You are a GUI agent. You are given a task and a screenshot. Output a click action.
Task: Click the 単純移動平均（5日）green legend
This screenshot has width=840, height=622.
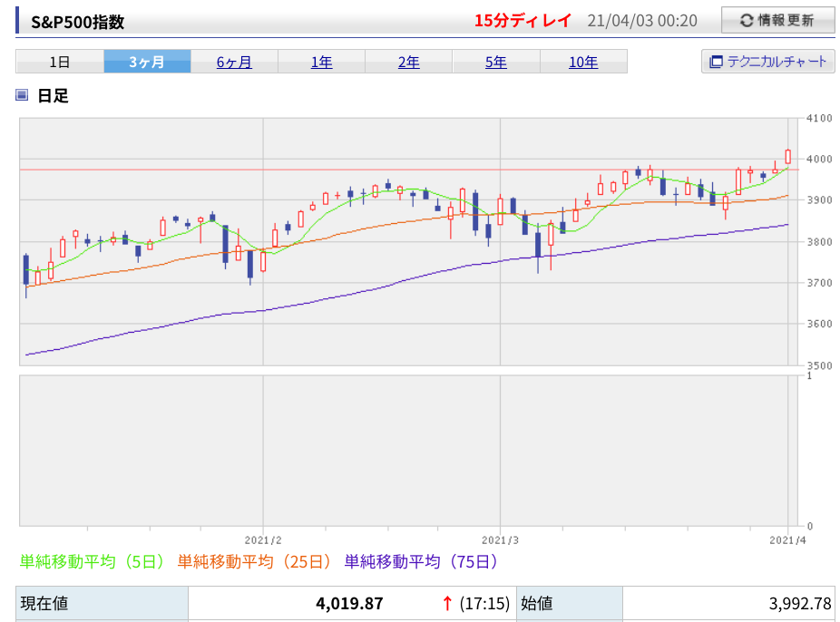pos(91,561)
